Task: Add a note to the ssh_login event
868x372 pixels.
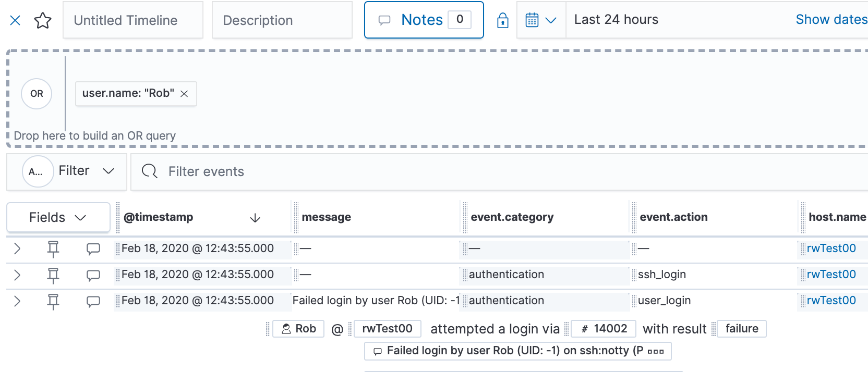Action: [x=93, y=275]
